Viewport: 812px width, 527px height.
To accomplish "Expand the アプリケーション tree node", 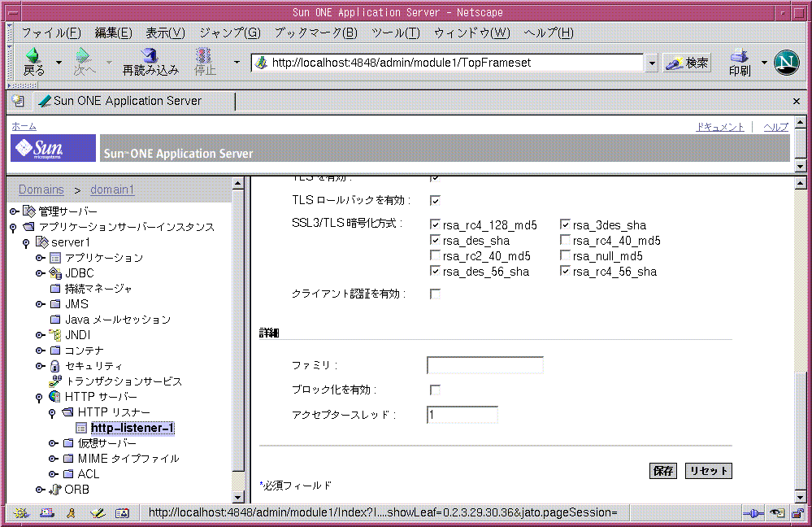I will pos(41,258).
